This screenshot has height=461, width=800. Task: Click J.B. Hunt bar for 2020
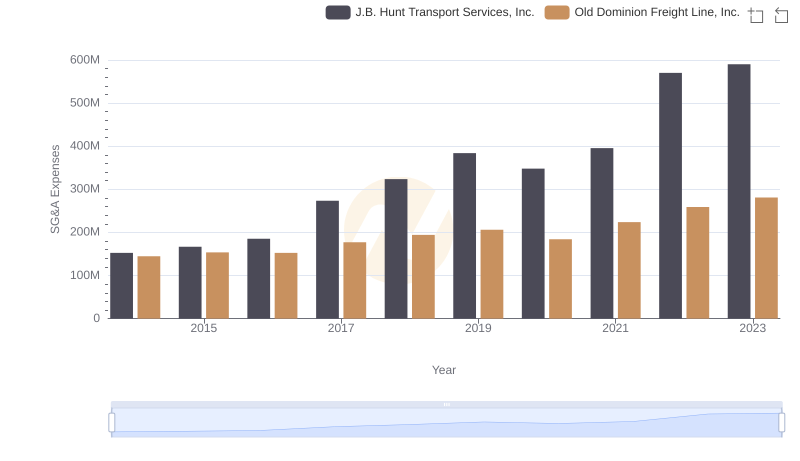(x=533, y=243)
